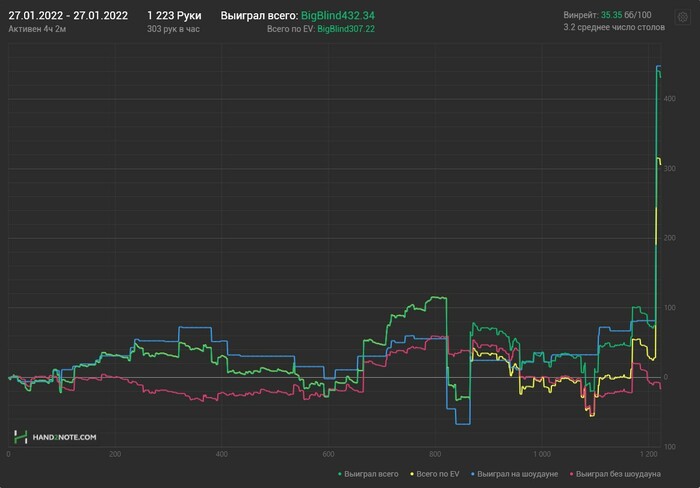Open the graph settings gear icon
700x488 pixels.
tap(683, 17)
